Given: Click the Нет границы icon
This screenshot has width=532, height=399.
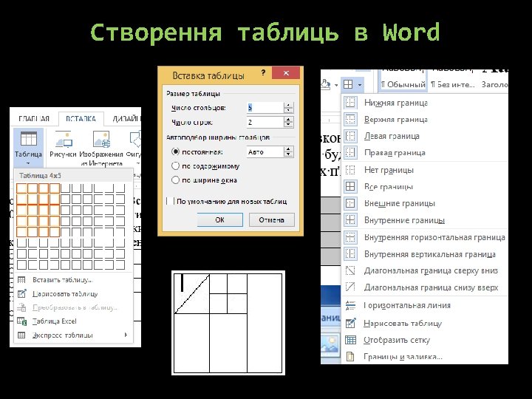Looking at the screenshot, I should tap(350, 170).
